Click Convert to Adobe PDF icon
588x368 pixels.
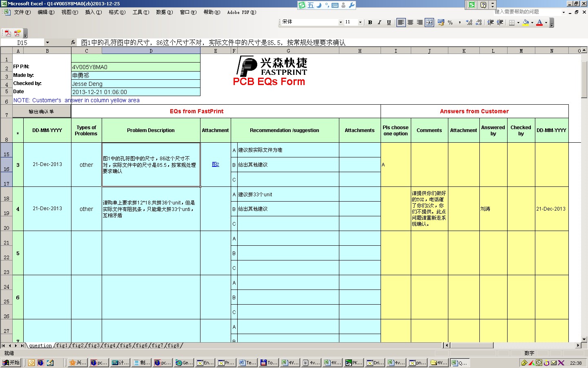pos(8,33)
